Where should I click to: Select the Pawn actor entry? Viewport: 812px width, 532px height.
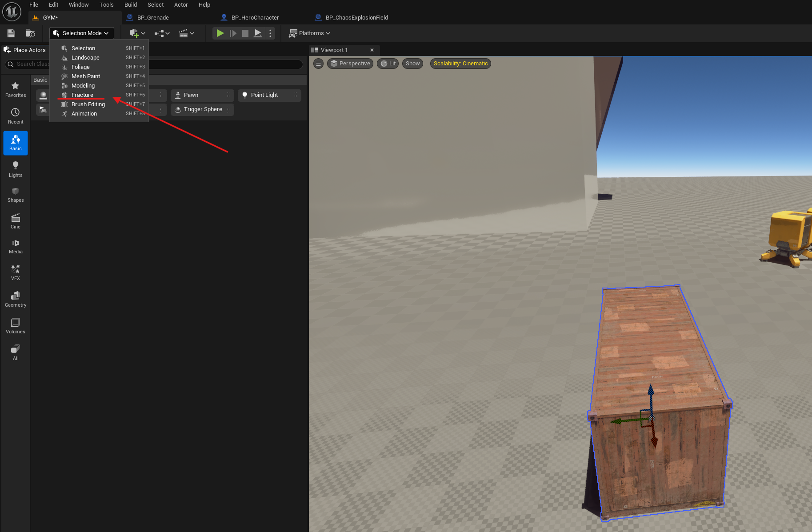(x=202, y=95)
